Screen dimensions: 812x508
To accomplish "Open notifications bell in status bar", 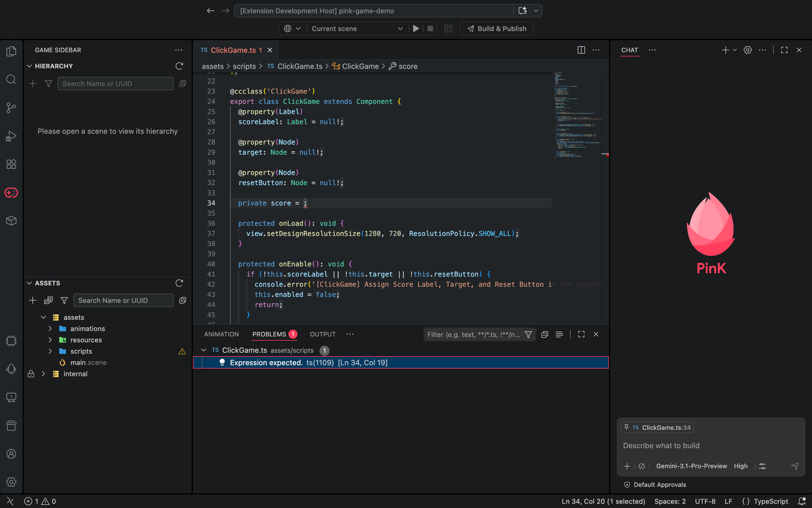I will point(802,501).
